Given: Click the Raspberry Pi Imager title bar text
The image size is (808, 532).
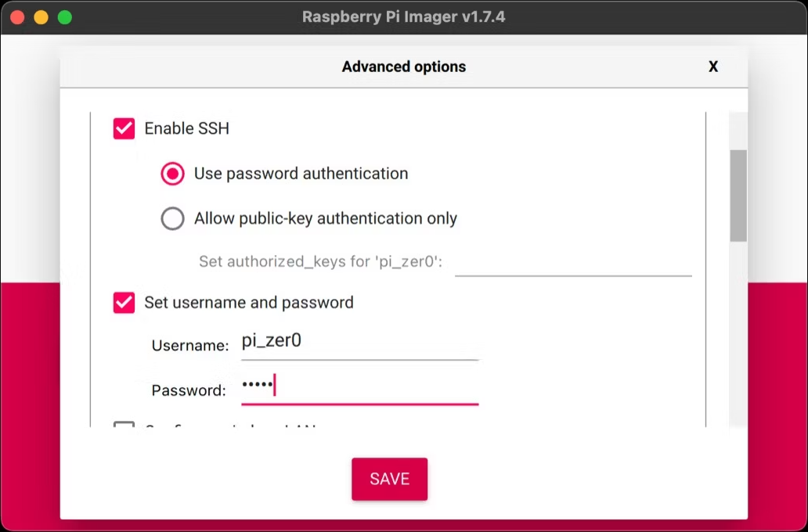Looking at the screenshot, I should (x=403, y=16).
